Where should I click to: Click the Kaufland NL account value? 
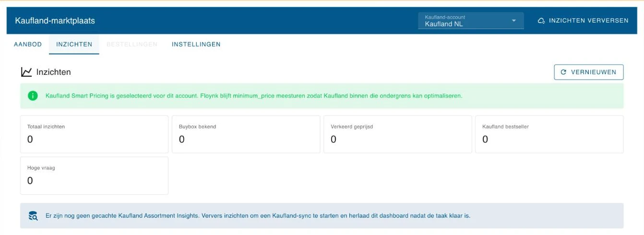(444, 24)
